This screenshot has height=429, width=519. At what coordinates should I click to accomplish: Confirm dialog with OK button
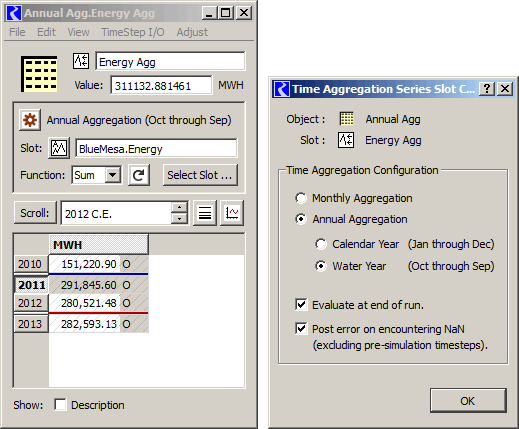click(468, 400)
